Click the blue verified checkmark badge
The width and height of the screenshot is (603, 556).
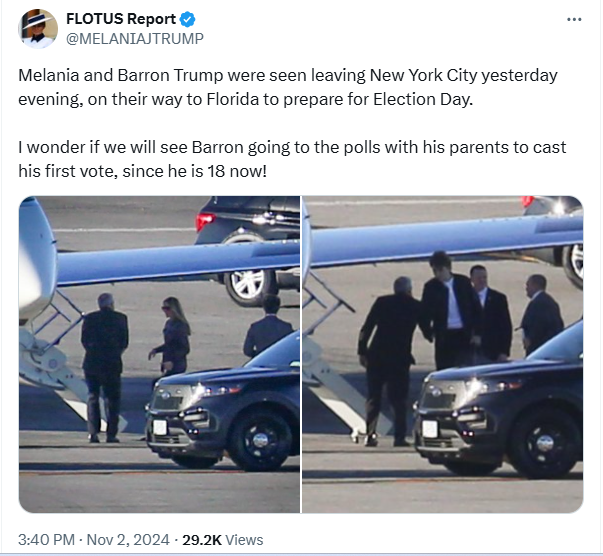coord(187,19)
